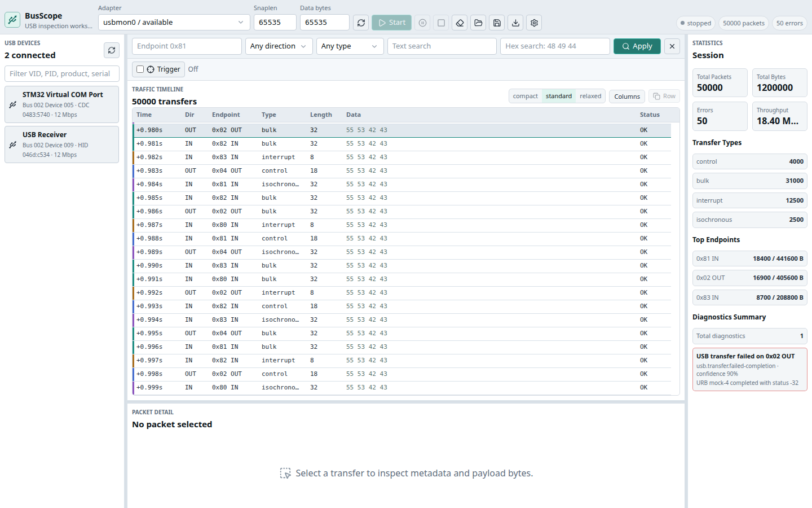The height and width of the screenshot is (508, 812).
Task: Apply the filters
Action: pos(637,46)
